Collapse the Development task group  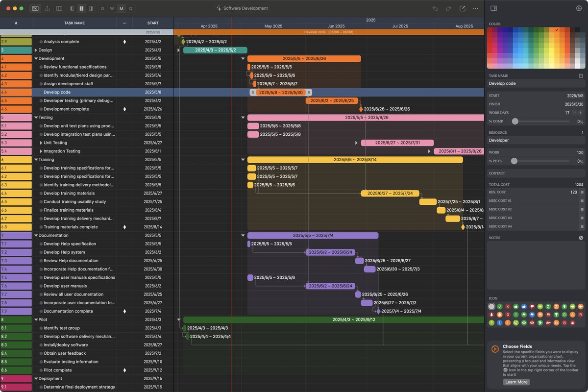(x=36, y=58)
